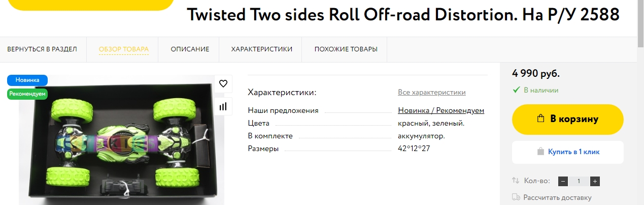Screen dimensions: 644x205
Task: Go to the Похожие товары tab
Action: tap(346, 49)
